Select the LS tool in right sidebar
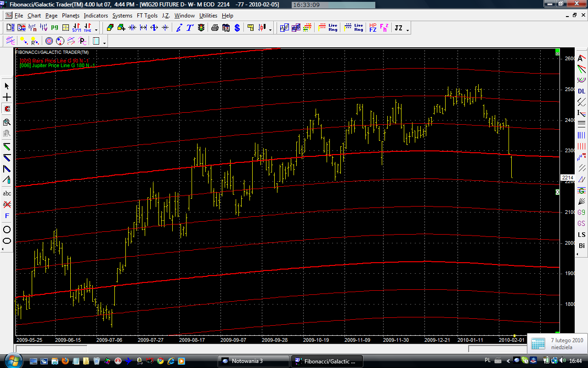Viewport: 588px width, 368px height. (x=582, y=235)
